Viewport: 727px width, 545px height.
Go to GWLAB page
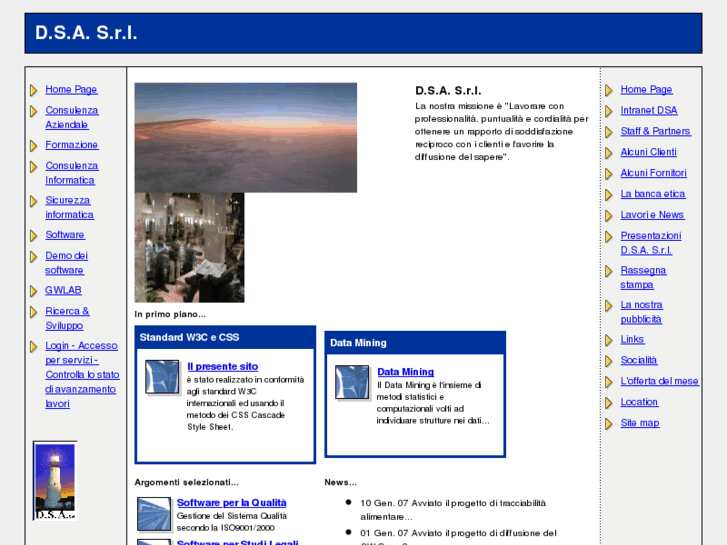click(x=63, y=290)
